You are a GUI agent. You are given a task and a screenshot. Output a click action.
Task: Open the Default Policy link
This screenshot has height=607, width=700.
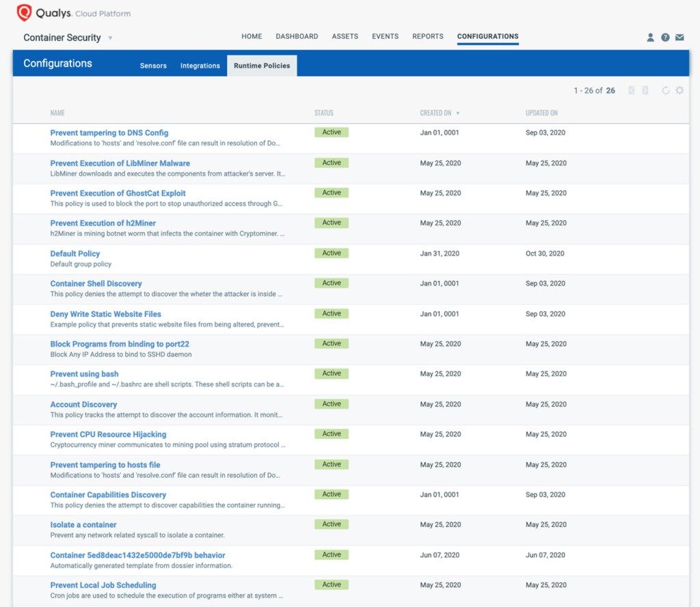(75, 254)
